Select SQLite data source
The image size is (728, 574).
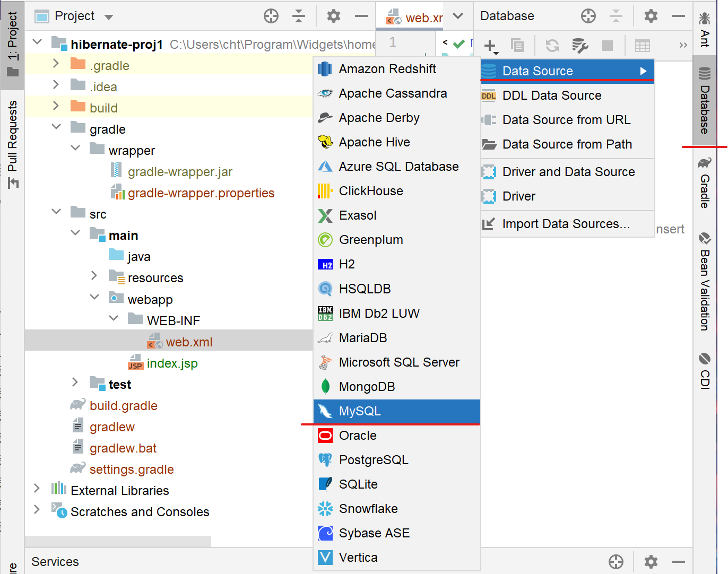coord(397,484)
